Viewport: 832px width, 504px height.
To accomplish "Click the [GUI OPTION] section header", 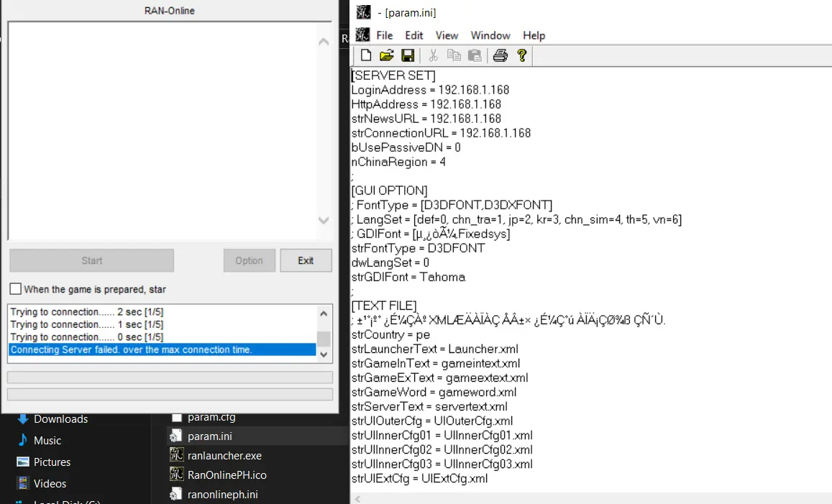I will (390, 191).
